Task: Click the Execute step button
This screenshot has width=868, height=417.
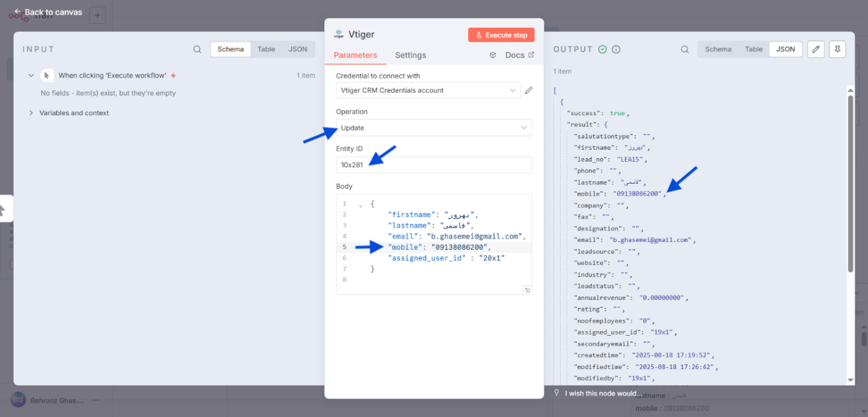Action: point(501,35)
